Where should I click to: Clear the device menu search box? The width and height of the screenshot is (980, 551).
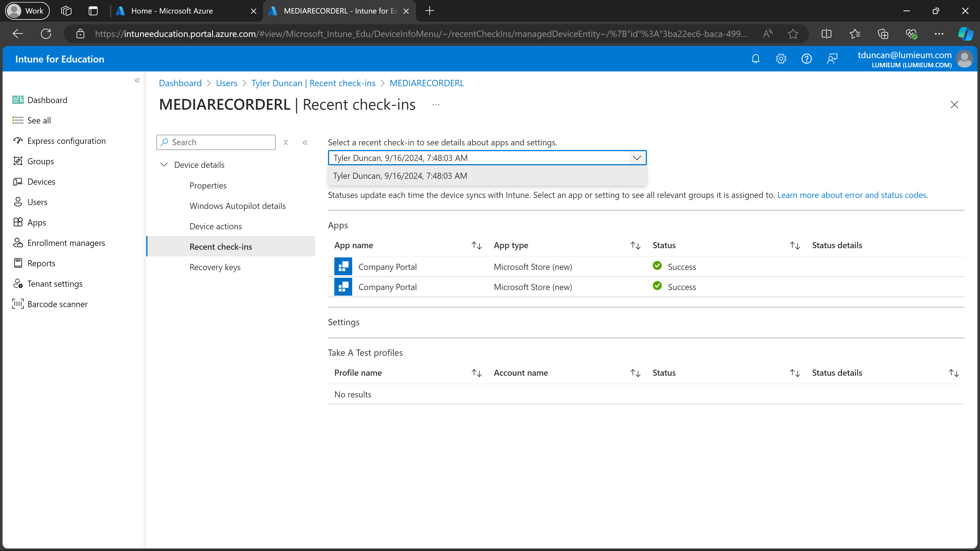pos(286,142)
